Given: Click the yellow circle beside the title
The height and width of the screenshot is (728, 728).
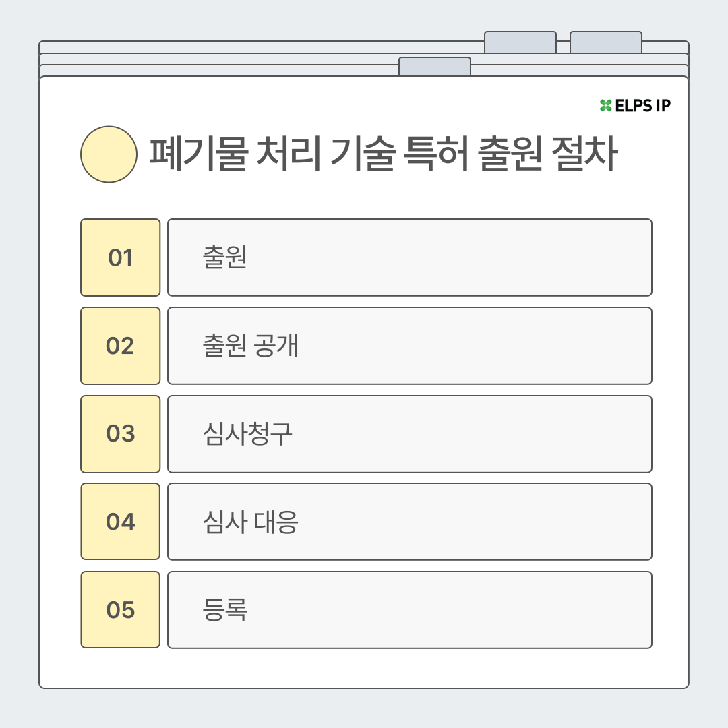Looking at the screenshot, I should (109, 154).
